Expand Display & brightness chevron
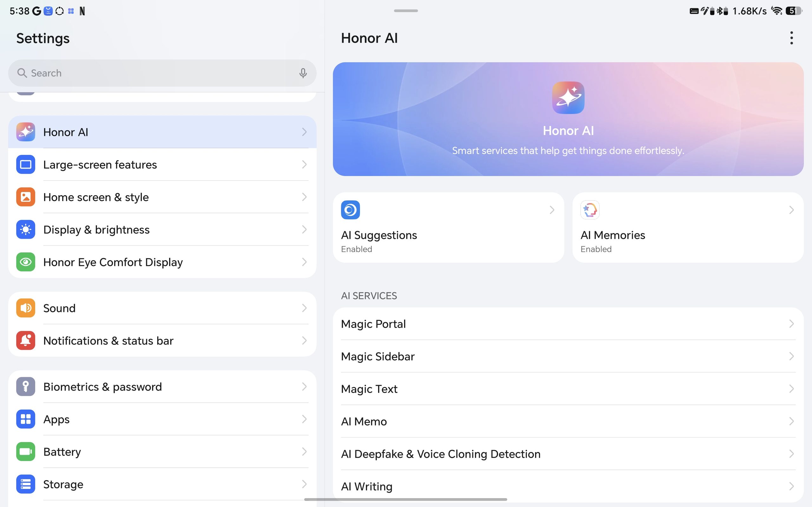 point(304,229)
